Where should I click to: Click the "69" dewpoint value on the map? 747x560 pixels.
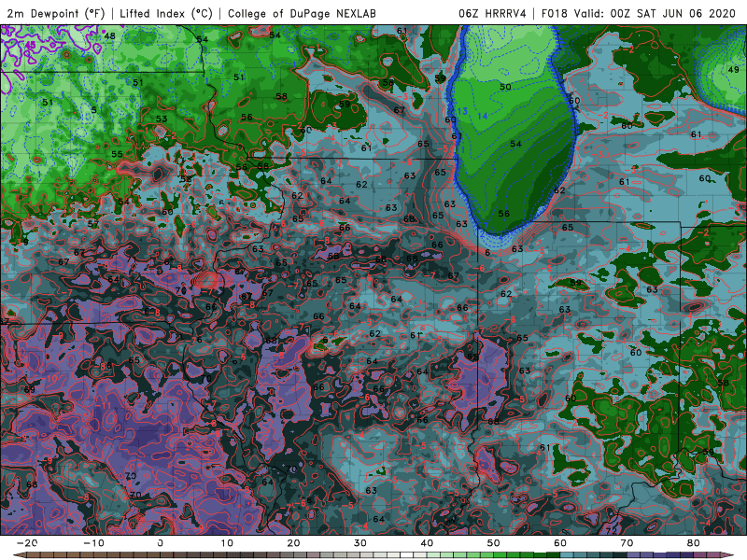click(30, 389)
